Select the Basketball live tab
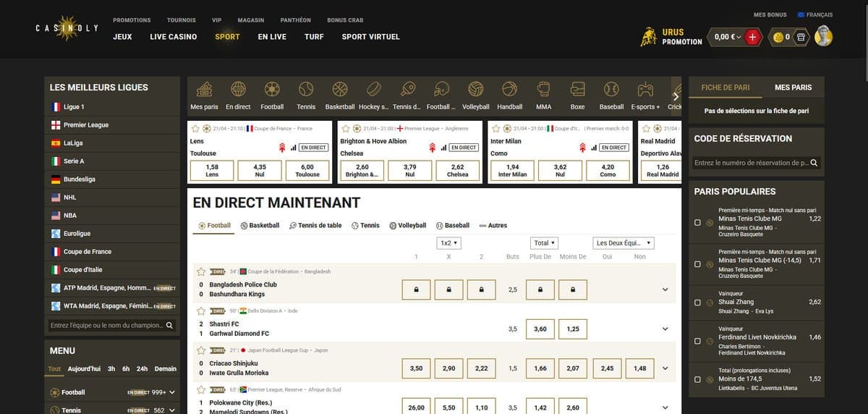This screenshot has width=868, height=414. (260, 226)
